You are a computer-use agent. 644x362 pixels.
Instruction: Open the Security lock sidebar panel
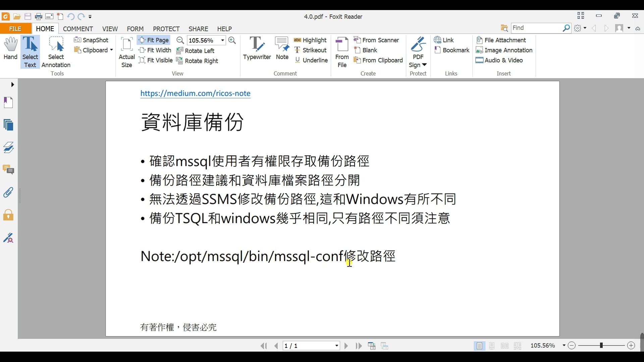click(8, 215)
